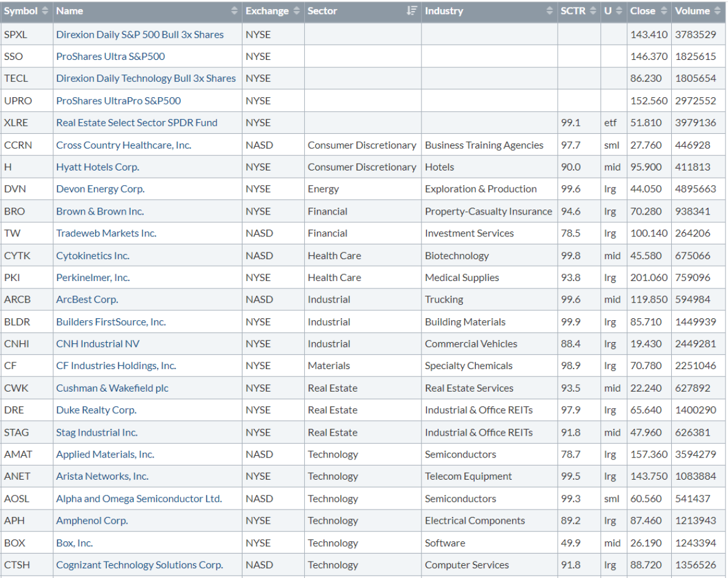
Task: Select Business Training Agencies industry cell
Action: [x=489, y=145]
